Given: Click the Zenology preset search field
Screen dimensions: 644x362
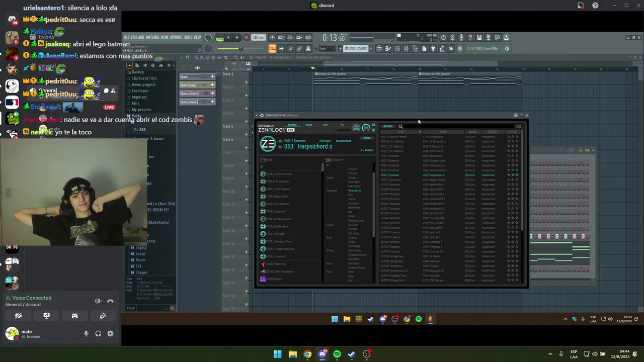Looking at the screenshot, I should tap(459, 126).
